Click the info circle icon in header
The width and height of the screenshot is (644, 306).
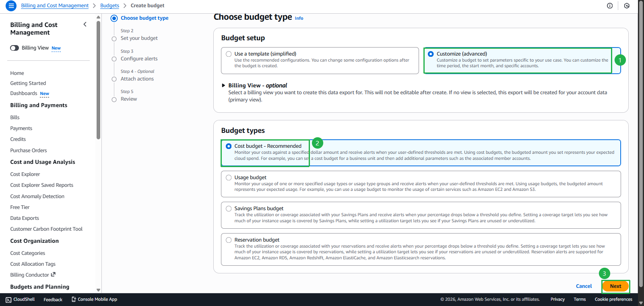(610, 6)
